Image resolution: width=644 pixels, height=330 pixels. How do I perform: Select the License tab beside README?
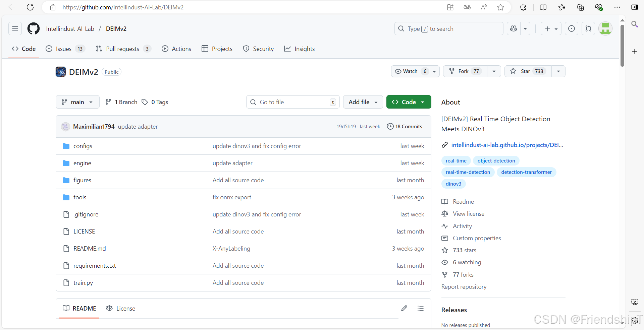[x=121, y=308]
